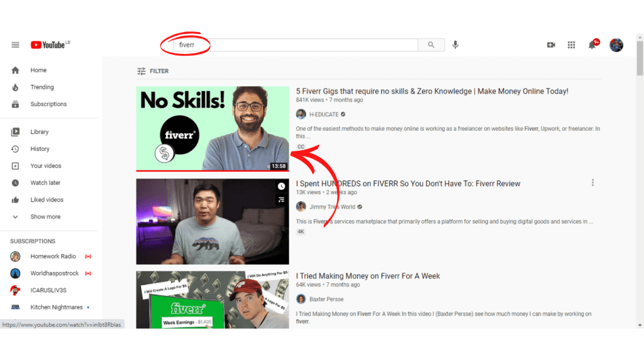Click scrollbar up arrow
The width and height of the screenshot is (644, 362).
point(640,37)
